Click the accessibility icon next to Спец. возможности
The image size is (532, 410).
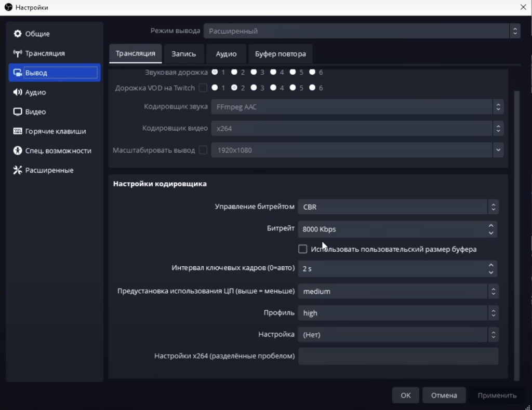(x=17, y=151)
